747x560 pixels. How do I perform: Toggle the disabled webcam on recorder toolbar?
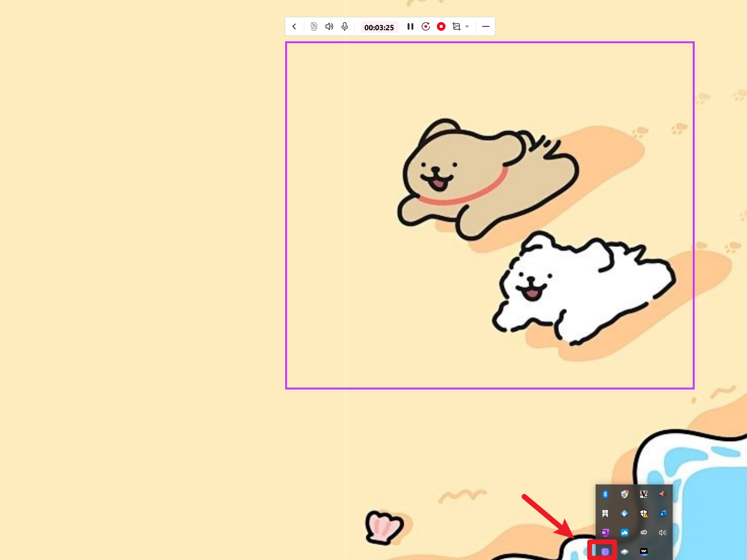pos(313,26)
